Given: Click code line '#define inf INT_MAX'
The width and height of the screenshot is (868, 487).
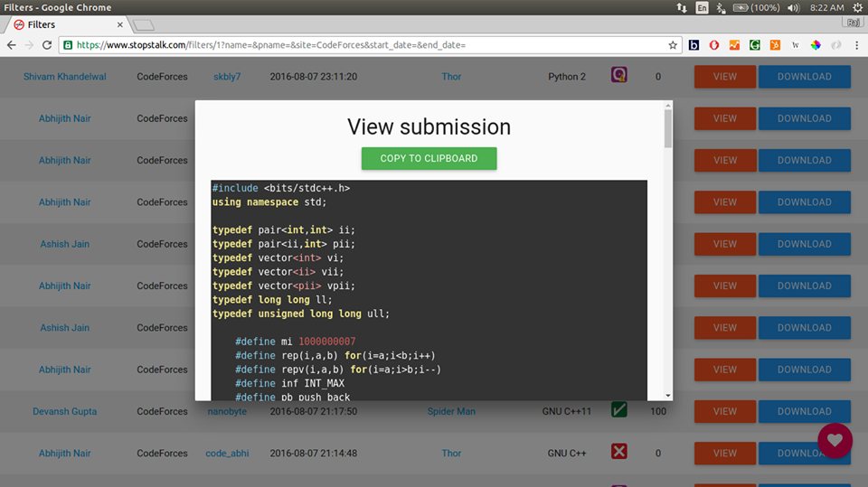Looking at the screenshot, I should [289, 383].
